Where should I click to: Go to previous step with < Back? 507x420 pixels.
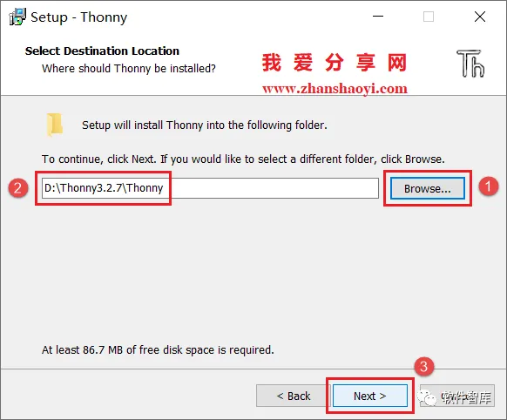293,396
